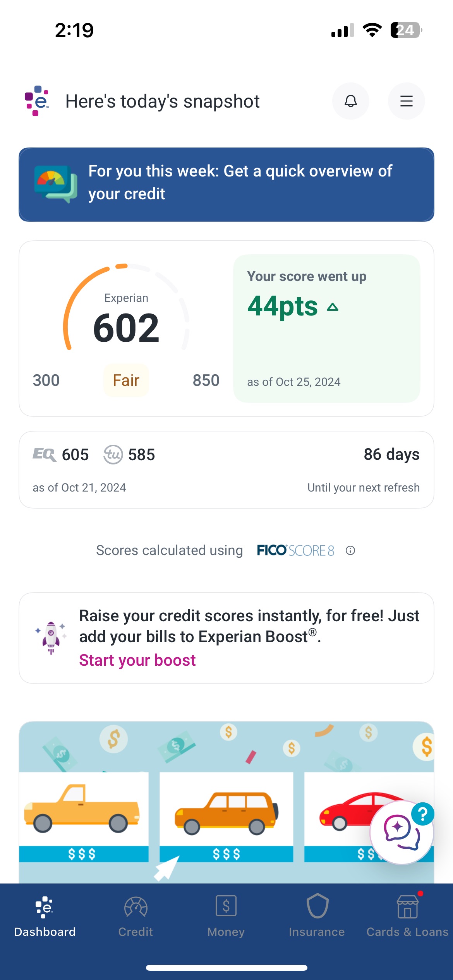Tap the 86 days until refresh text

click(x=391, y=454)
